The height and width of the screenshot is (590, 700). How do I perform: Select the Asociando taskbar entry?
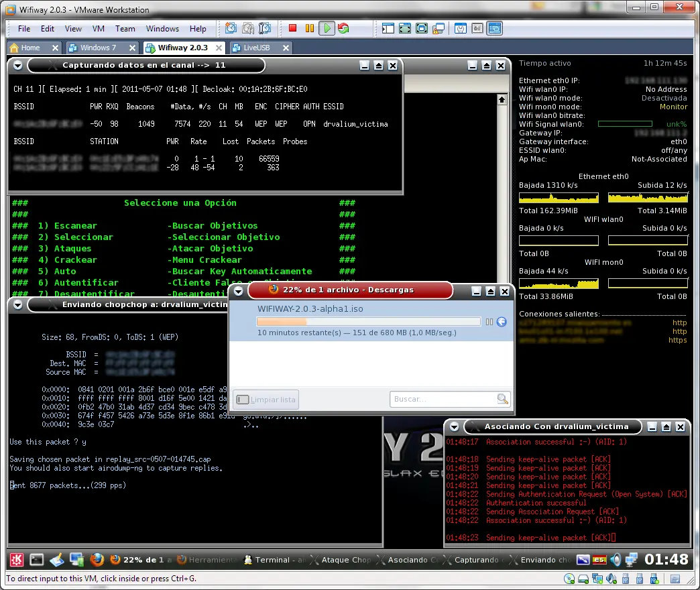pos(407,560)
